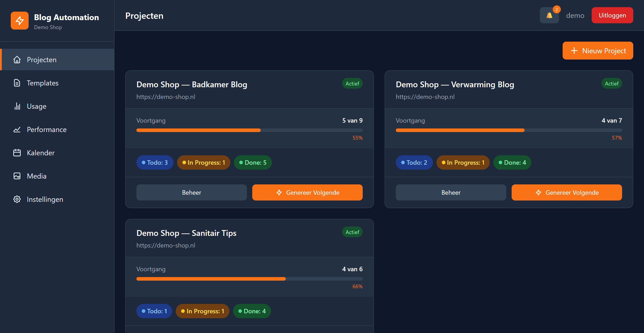Click the image icon beside Media
This screenshot has height=333, width=644.
17,176
